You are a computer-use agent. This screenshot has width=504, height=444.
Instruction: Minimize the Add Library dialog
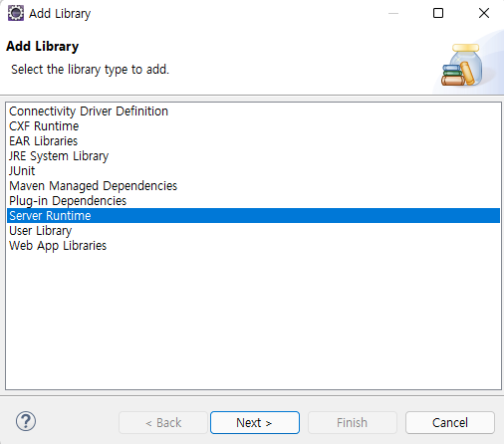tap(393, 13)
